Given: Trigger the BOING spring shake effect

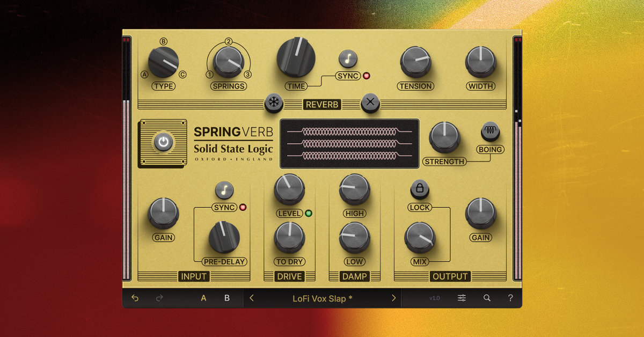Looking at the screenshot, I should tap(489, 129).
